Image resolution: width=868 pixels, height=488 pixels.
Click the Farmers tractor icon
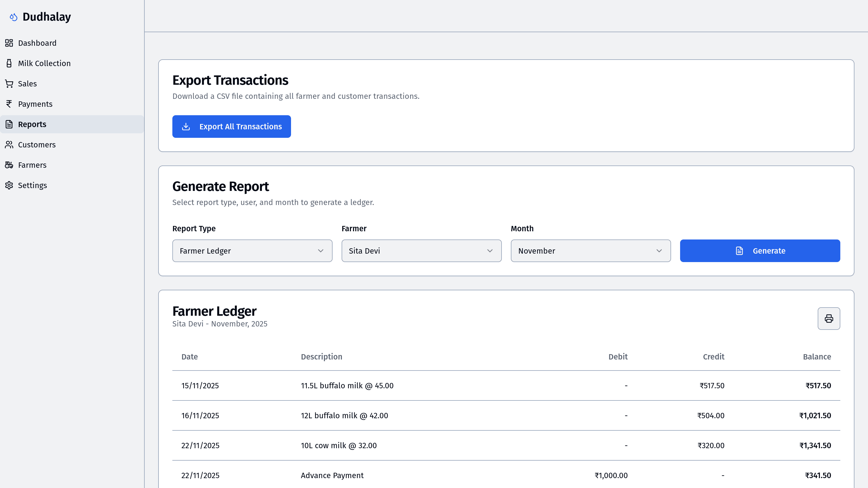(x=9, y=165)
